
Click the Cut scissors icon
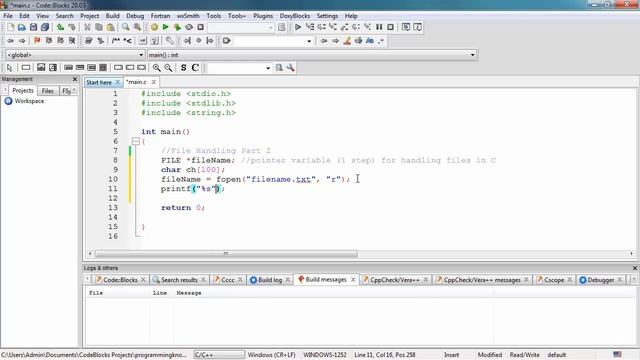point(87,27)
